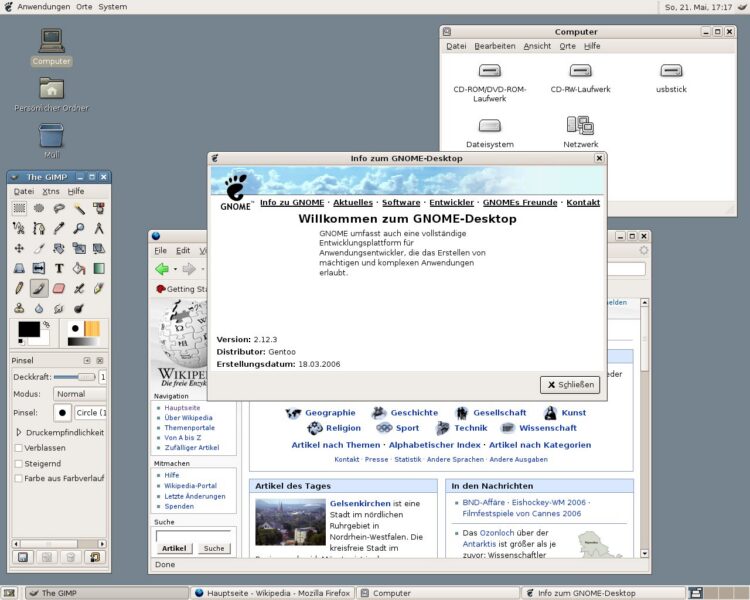Select the Clone stamp tool

pyautogui.click(x=19, y=309)
